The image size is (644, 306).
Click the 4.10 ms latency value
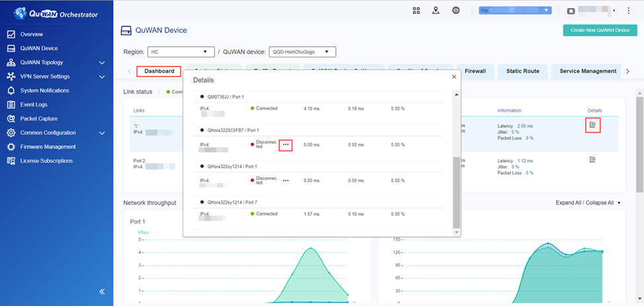(x=311, y=109)
